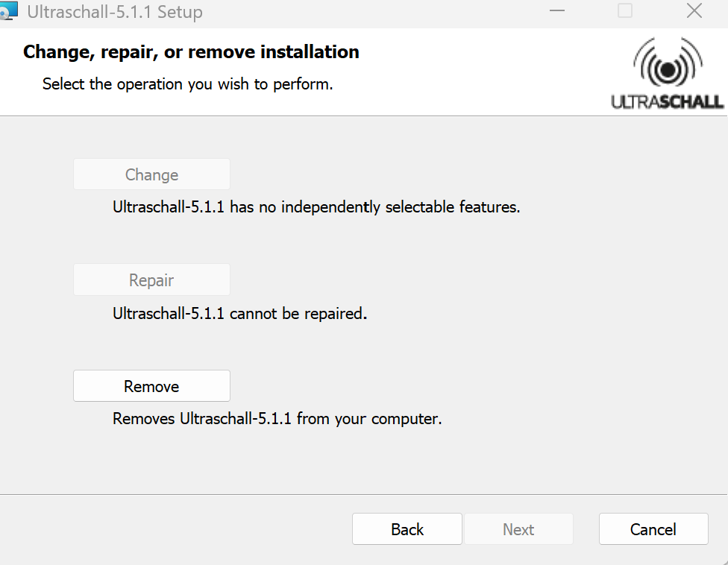This screenshot has height=565, width=728.
Task: Click the 'Change, repair, or remove installation' heading
Action: coord(191,52)
